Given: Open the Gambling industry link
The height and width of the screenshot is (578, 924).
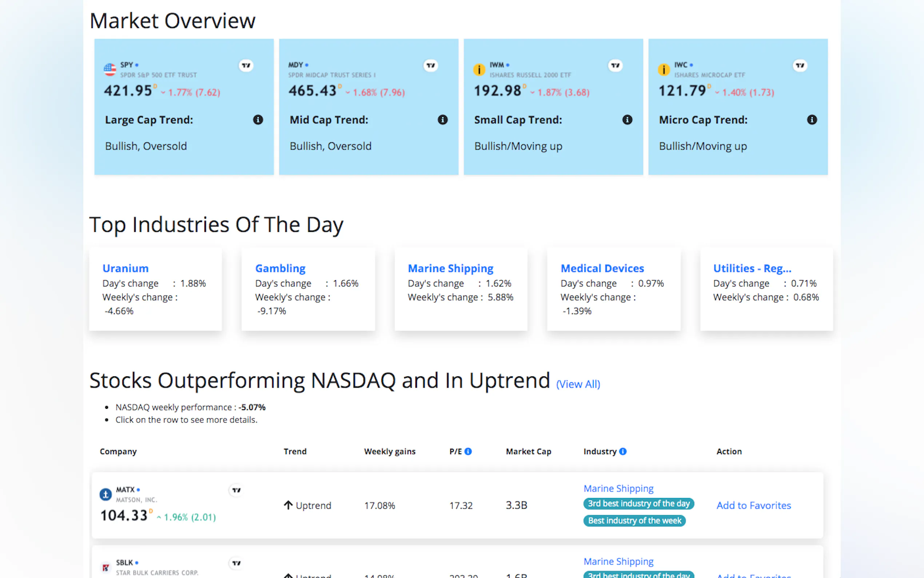Looking at the screenshot, I should (x=280, y=268).
